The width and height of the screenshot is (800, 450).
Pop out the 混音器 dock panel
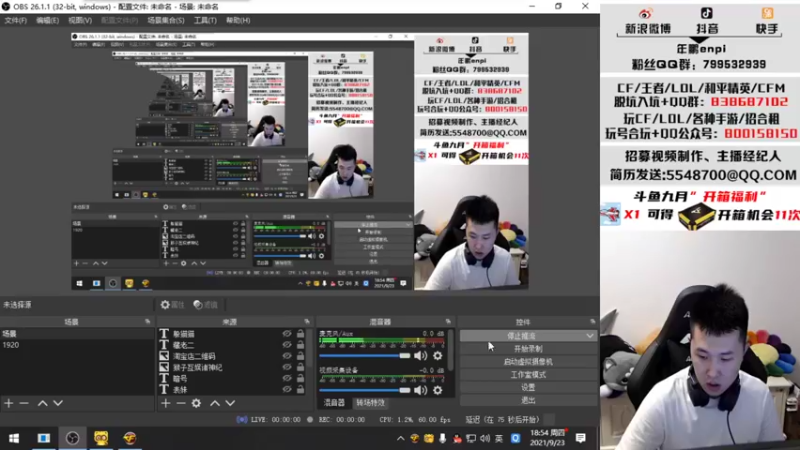pyautogui.click(x=448, y=321)
